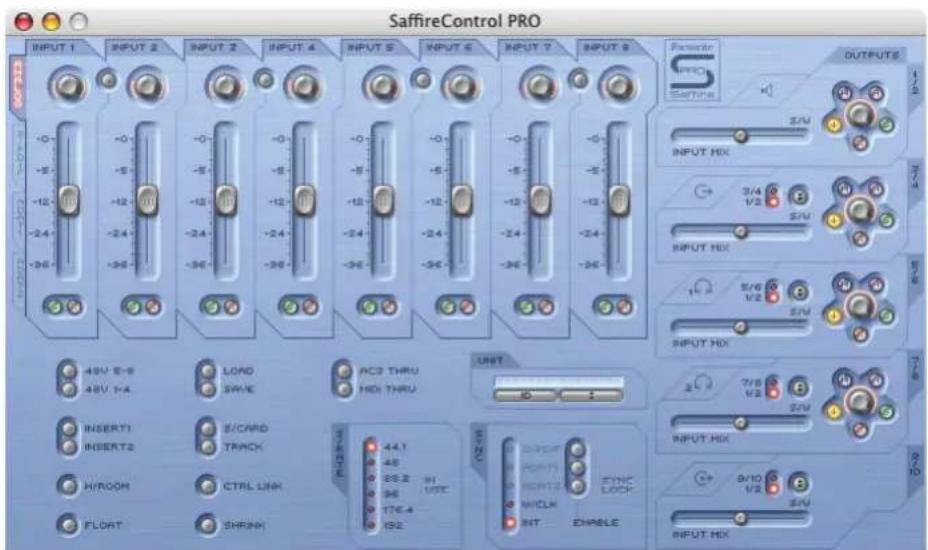Image resolution: width=928 pixels, height=550 pixels.
Task: Click the yellow button on outputs 1/2 knob cluster
Action: (x=834, y=124)
